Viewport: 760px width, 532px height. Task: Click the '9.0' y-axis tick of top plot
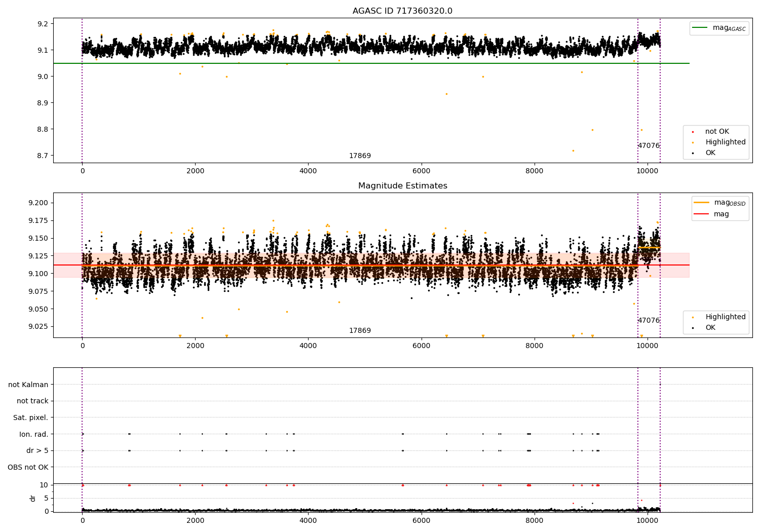[x=43, y=77]
